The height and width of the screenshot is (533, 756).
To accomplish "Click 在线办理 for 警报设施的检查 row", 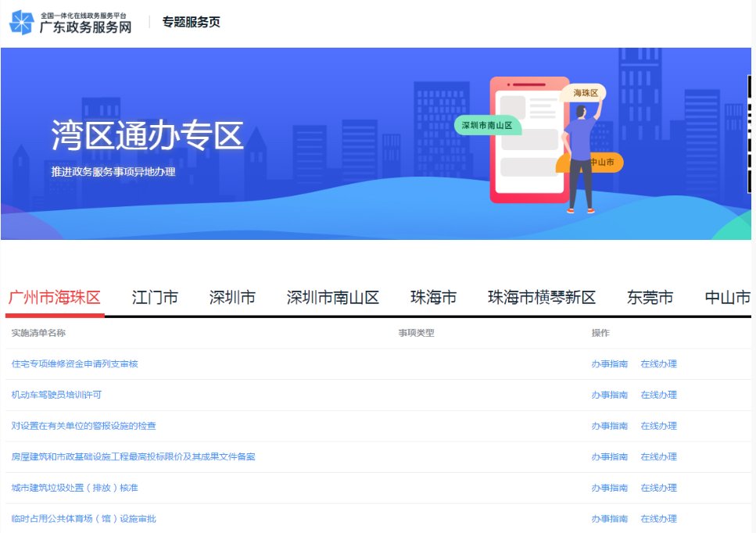I will [658, 425].
